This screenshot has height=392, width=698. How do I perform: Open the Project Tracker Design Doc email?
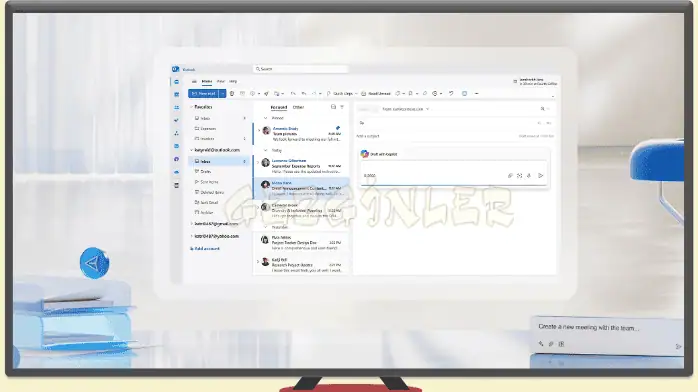pyautogui.click(x=301, y=242)
